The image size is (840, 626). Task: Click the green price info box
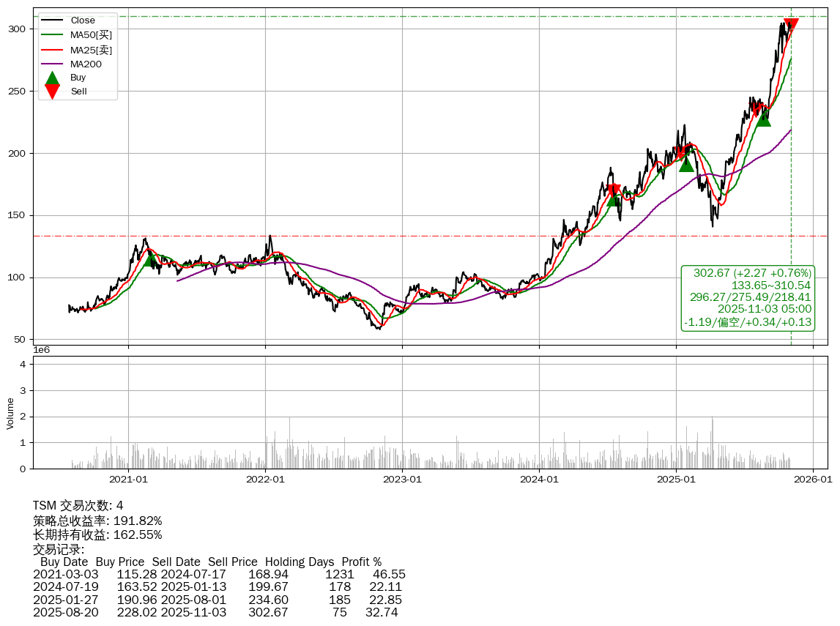coord(748,297)
